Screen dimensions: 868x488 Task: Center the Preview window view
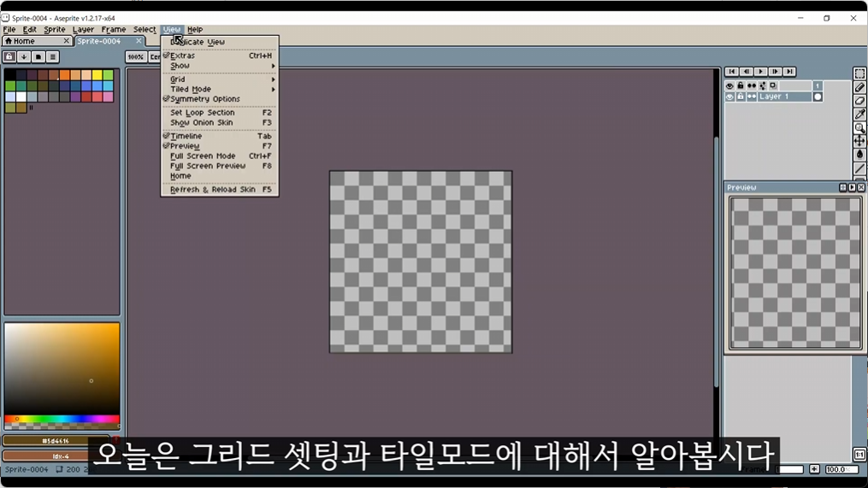point(842,187)
